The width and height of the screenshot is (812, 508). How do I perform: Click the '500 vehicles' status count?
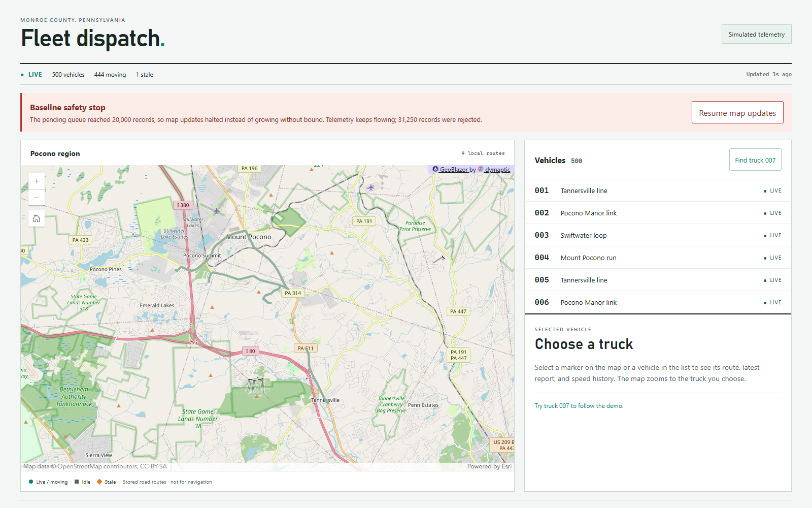[x=68, y=75]
